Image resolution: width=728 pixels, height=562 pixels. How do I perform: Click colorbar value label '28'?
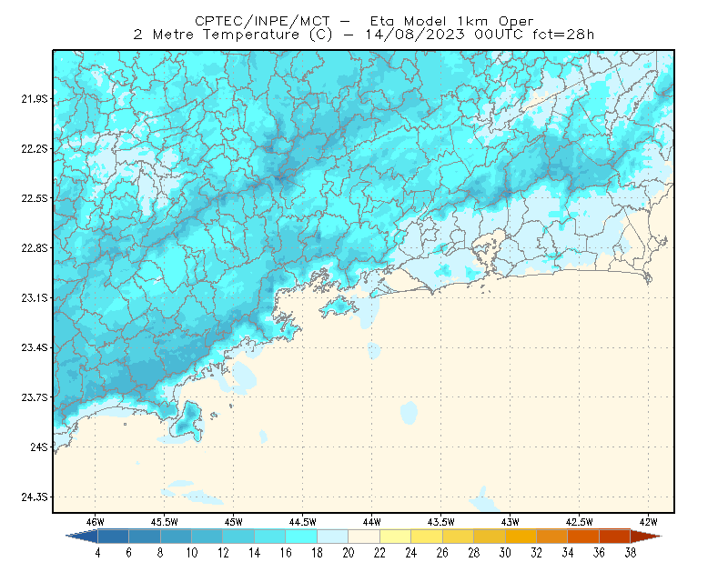pos(473,553)
